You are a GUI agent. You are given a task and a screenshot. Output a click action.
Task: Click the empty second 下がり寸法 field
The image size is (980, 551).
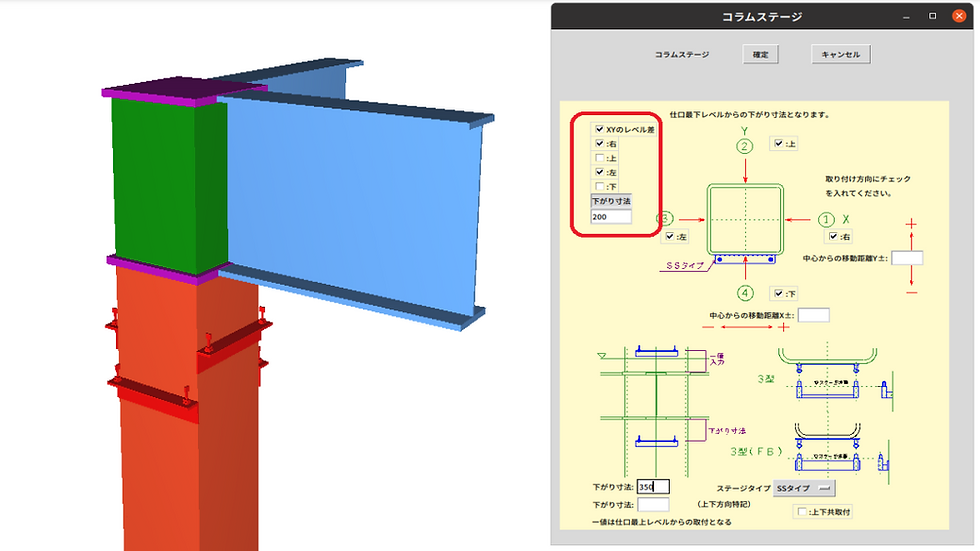653,504
